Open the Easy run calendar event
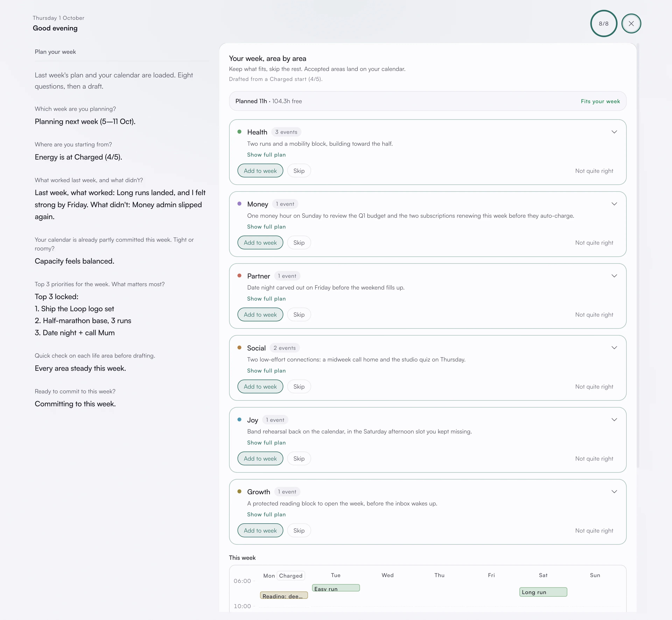Viewport: 672px width, 620px height. point(336,588)
